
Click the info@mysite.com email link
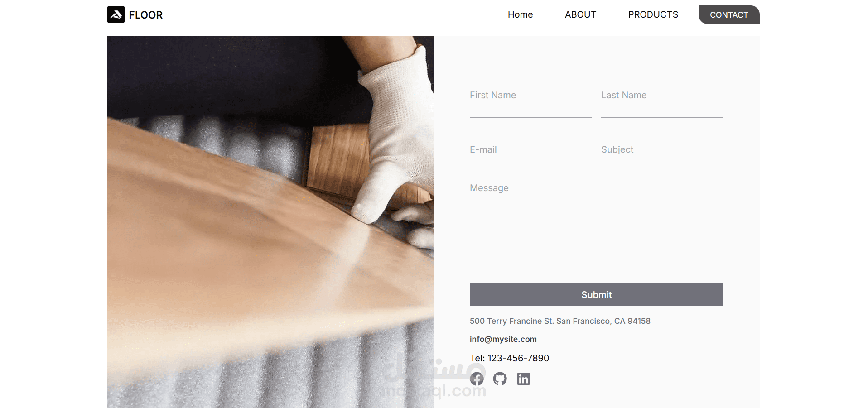tap(503, 339)
